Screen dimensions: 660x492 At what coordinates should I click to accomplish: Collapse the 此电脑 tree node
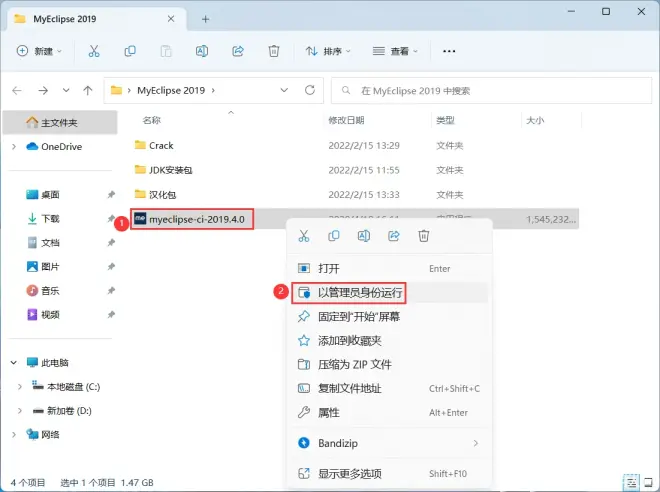click(14, 362)
